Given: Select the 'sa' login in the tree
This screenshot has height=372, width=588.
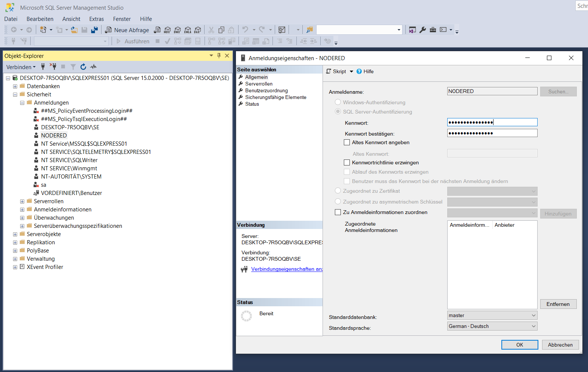Looking at the screenshot, I should [44, 185].
